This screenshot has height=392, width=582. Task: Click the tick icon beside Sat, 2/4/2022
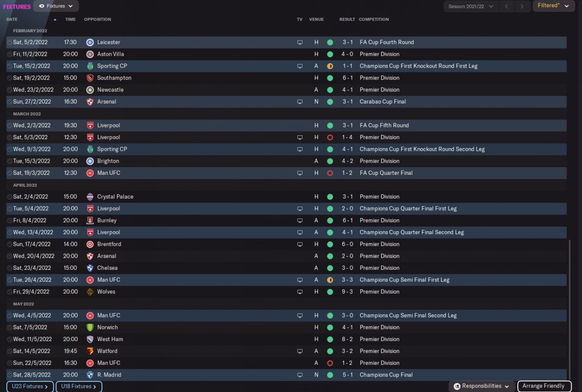(10, 197)
